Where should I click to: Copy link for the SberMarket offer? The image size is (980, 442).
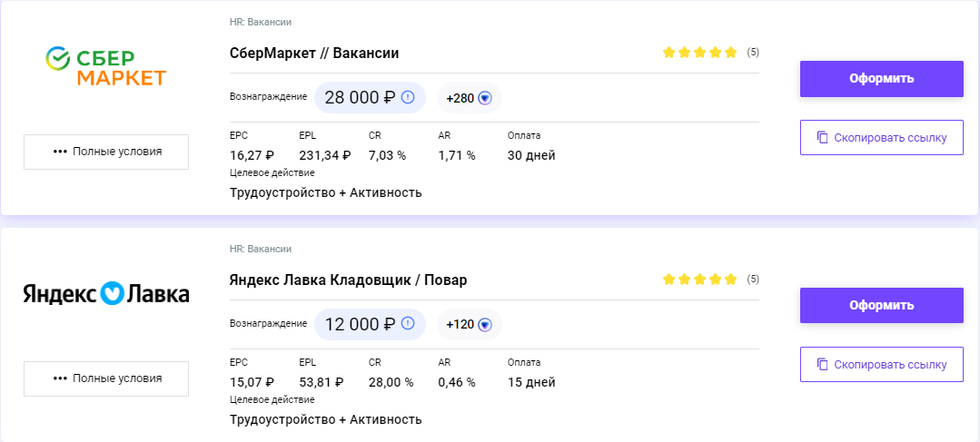pos(881,138)
